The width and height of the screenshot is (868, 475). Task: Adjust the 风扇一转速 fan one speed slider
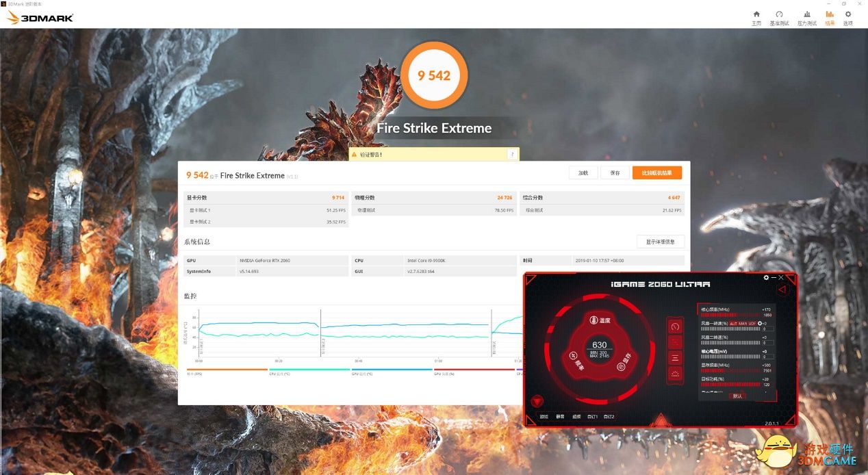click(730, 329)
